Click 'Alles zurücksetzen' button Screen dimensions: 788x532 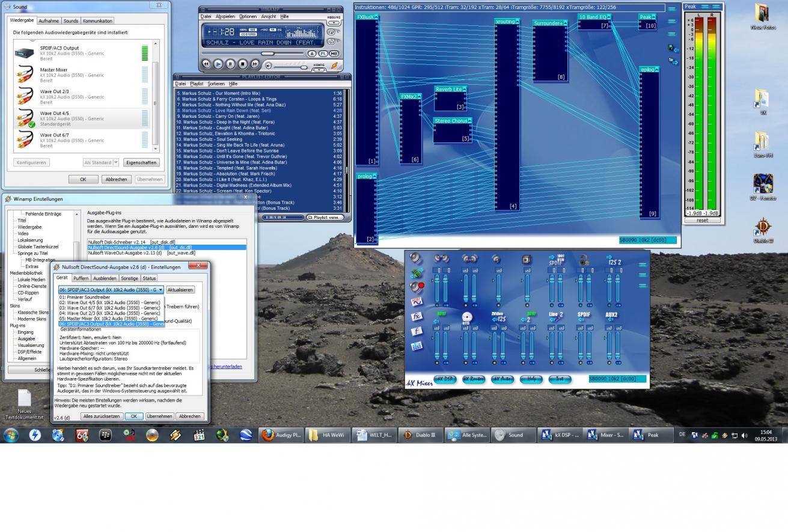pyautogui.click(x=102, y=416)
